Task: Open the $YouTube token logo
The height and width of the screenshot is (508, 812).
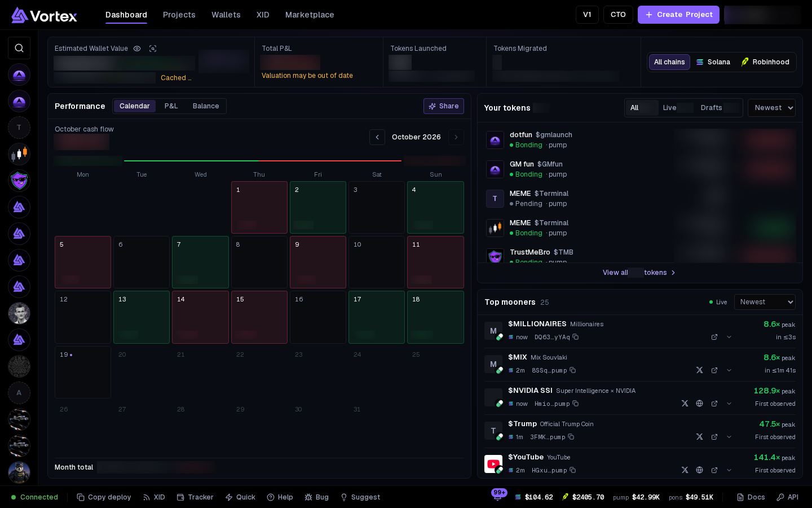Action: tap(493, 464)
